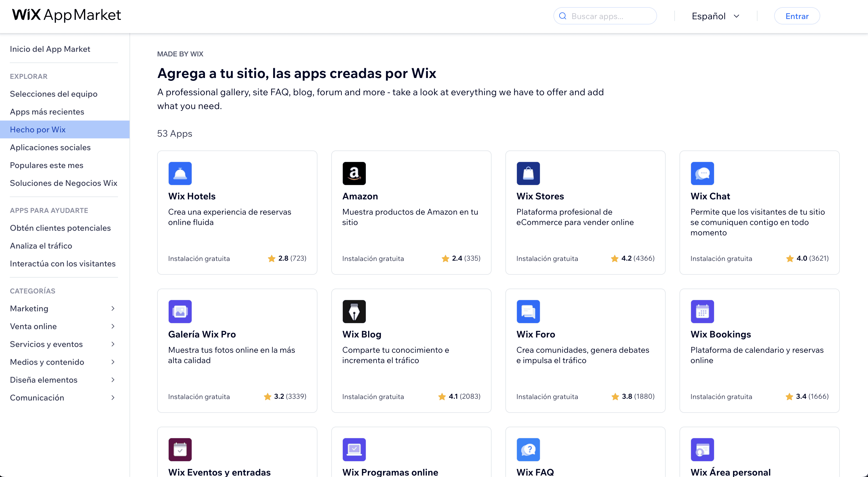Click the Wix Chat bubble icon
Viewport: 868px width, 477px height.
point(703,173)
